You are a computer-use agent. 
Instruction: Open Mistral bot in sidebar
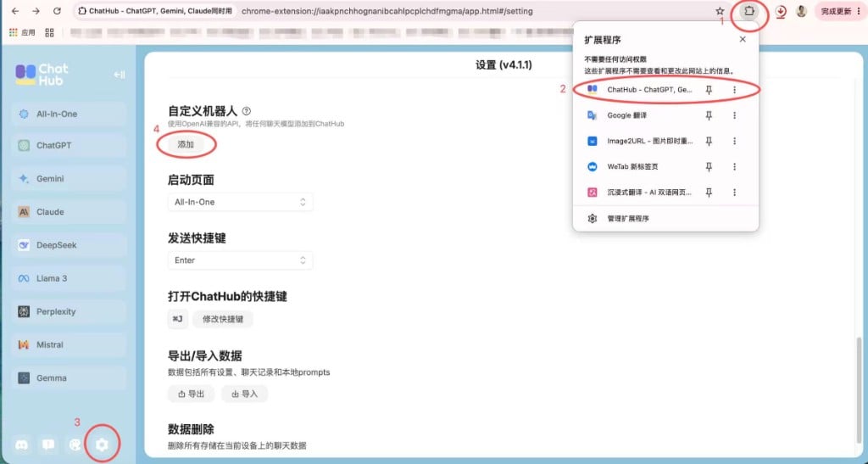pyautogui.click(x=69, y=345)
